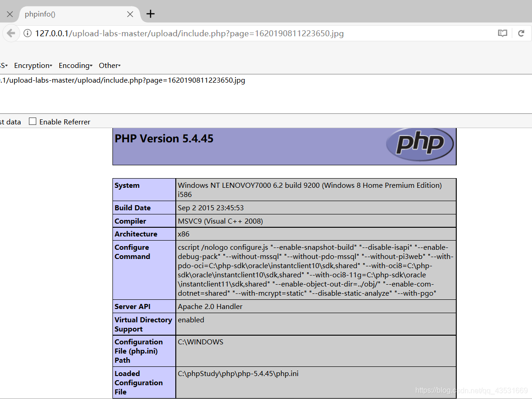Viewport: 532px width, 399px height.
Task: Select the 'Compiler' row label
Action: 130,221
